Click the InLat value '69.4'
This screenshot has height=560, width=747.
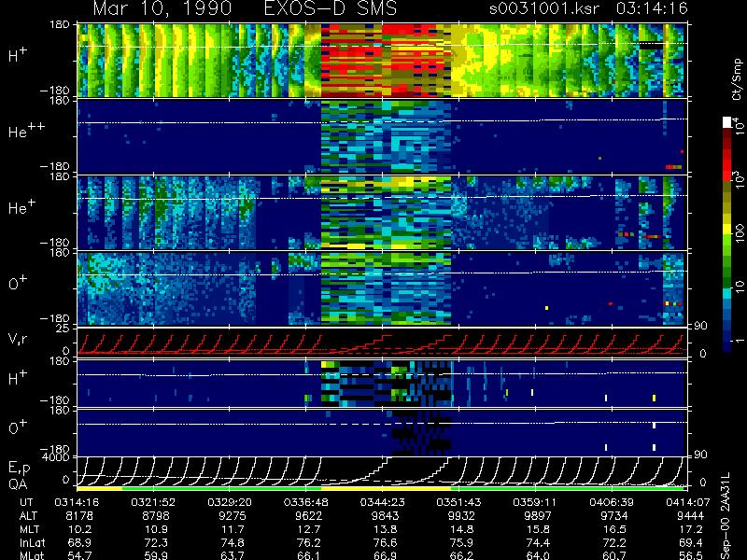pyautogui.click(x=690, y=542)
